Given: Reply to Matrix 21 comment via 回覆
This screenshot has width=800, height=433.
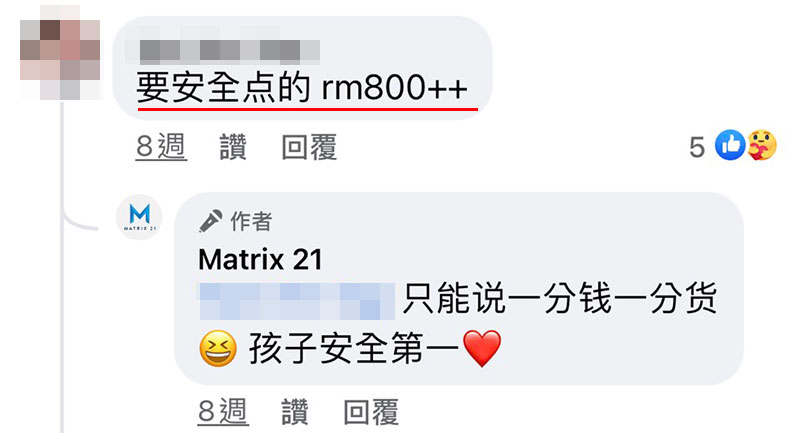Looking at the screenshot, I should [371, 412].
